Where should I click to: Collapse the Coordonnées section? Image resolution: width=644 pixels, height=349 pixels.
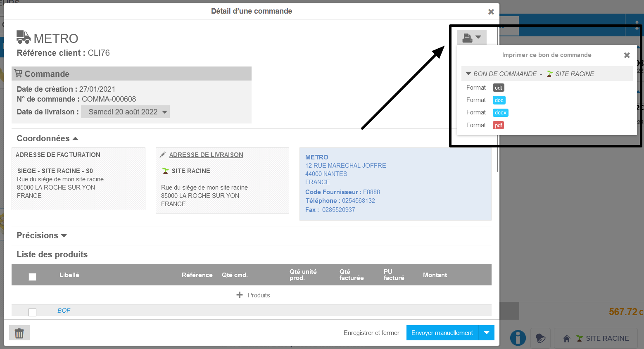pyautogui.click(x=75, y=139)
